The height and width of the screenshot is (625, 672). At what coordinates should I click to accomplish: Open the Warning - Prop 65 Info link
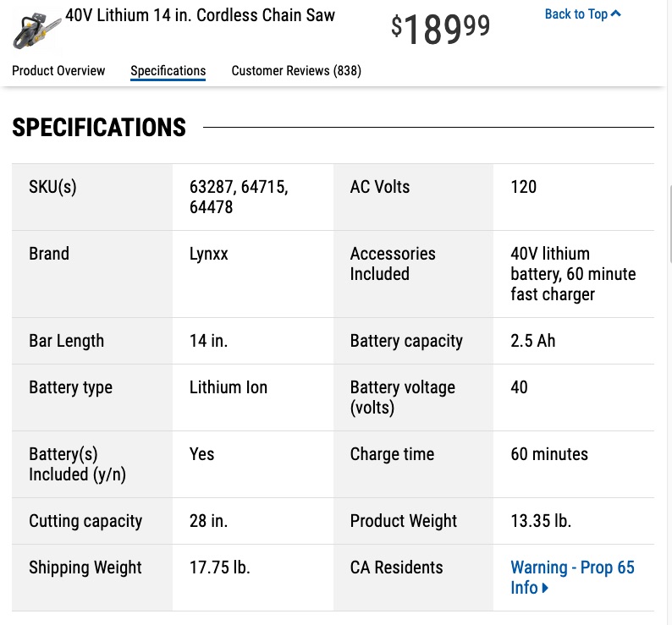pyautogui.click(x=572, y=578)
